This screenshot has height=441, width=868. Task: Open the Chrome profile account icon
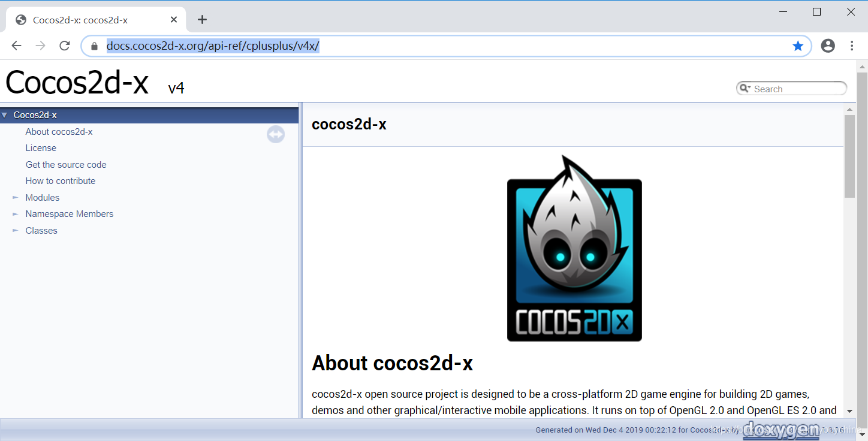pyautogui.click(x=828, y=46)
